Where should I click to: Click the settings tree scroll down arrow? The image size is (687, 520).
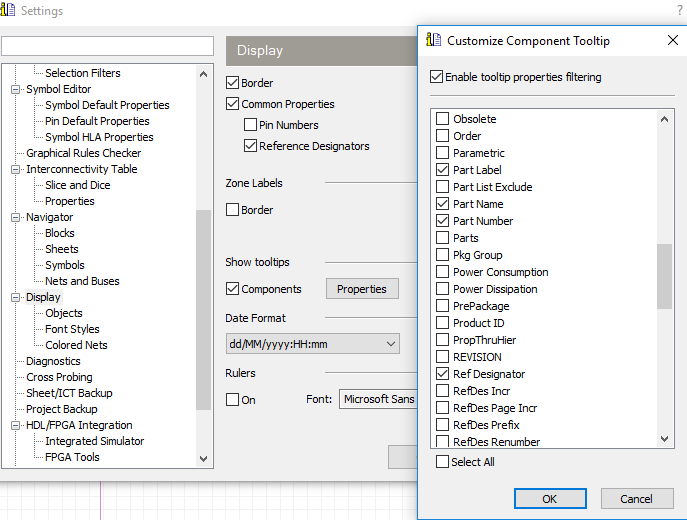(203, 459)
